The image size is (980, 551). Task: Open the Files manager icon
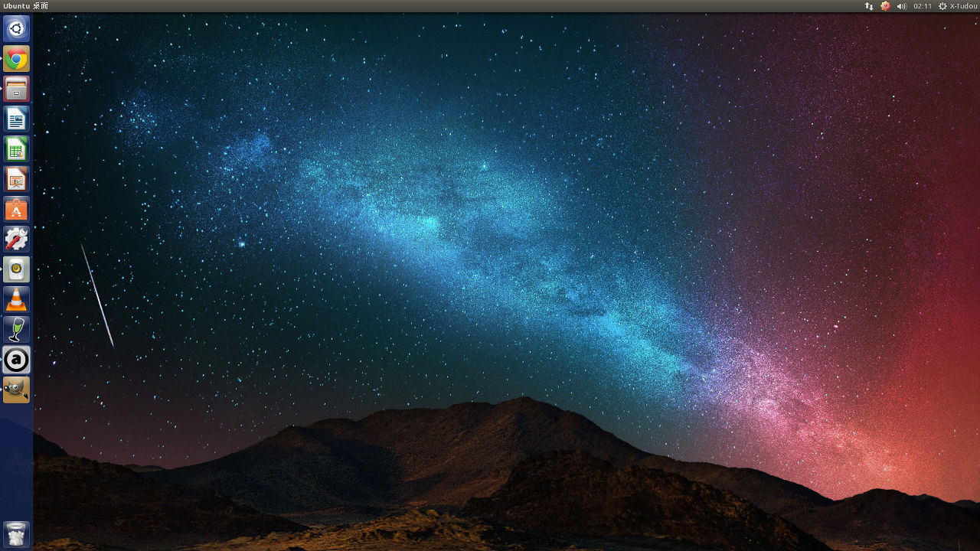pos(16,90)
